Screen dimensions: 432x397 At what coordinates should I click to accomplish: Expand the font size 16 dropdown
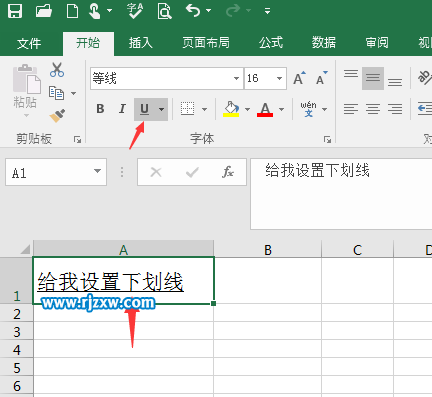click(279, 79)
